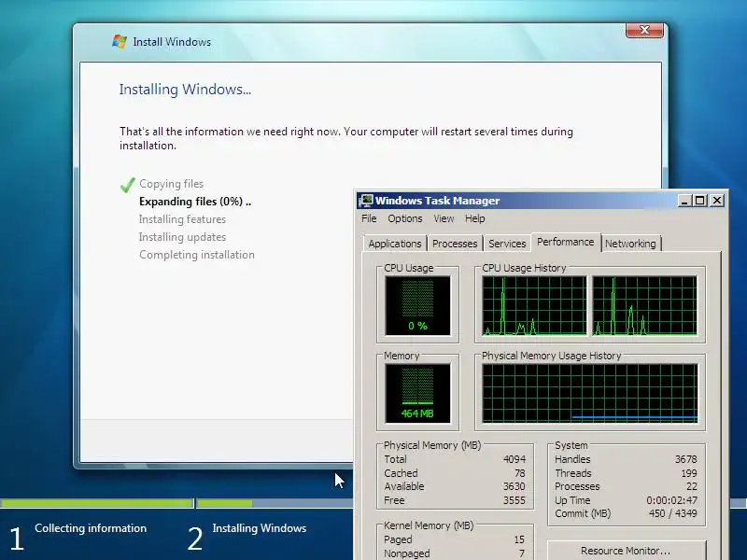Close the Windows Task Manager window

[x=717, y=201]
